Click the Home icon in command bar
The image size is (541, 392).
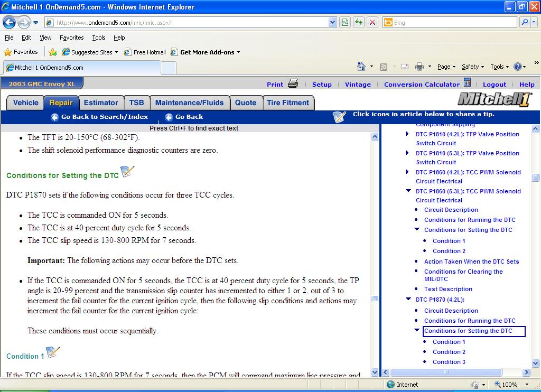[x=361, y=67]
